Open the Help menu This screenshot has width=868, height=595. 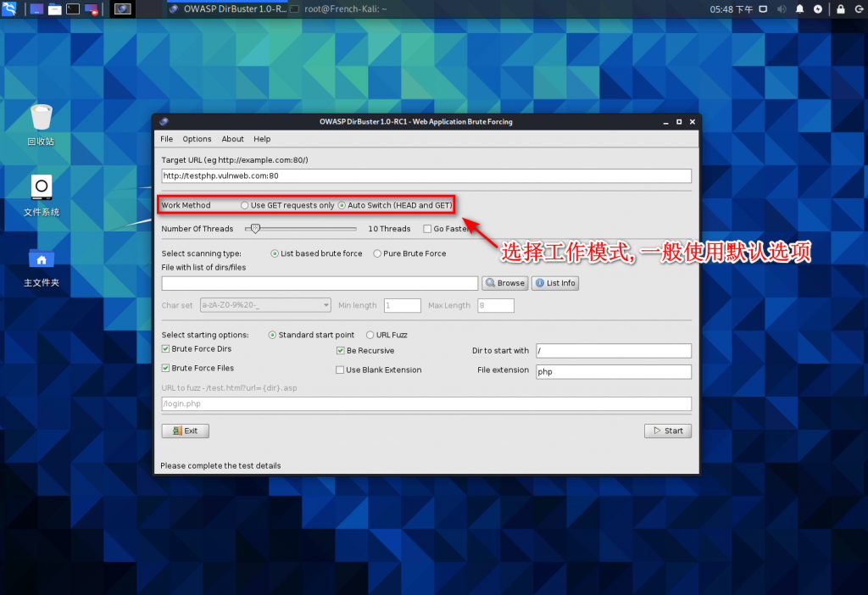pyautogui.click(x=262, y=139)
